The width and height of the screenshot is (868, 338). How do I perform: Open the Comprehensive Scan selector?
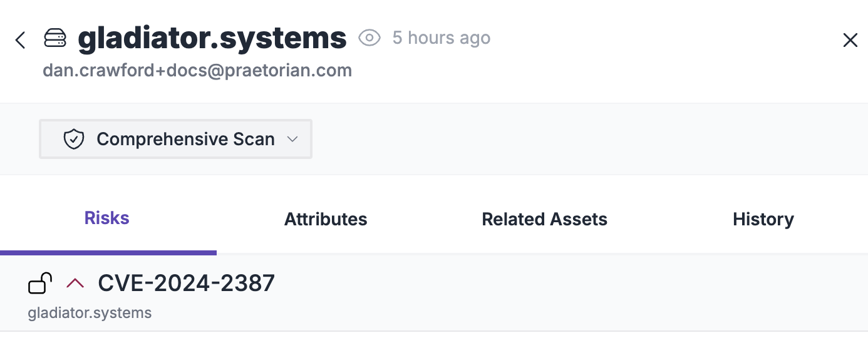click(175, 139)
